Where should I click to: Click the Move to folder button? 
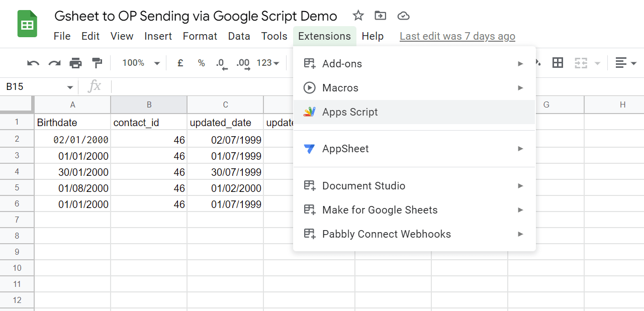(x=380, y=16)
